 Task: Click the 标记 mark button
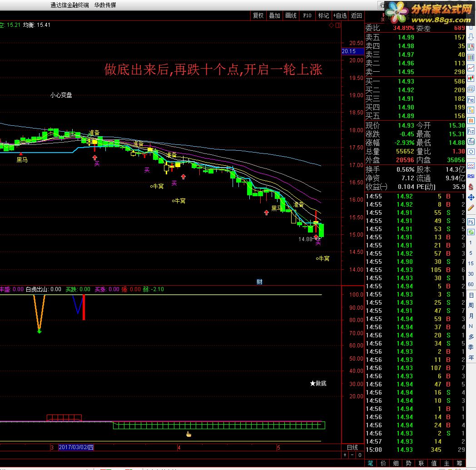tap(323, 15)
